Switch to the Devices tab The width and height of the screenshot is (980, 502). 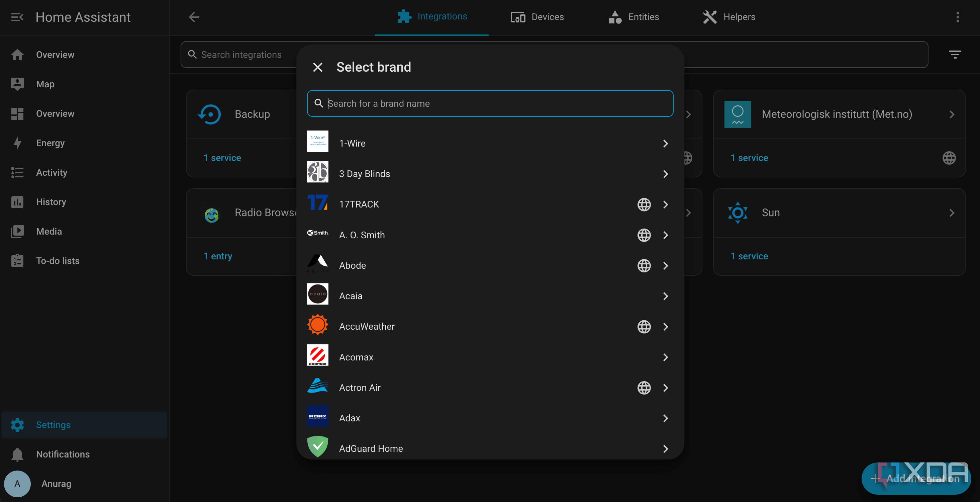coord(537,17)
